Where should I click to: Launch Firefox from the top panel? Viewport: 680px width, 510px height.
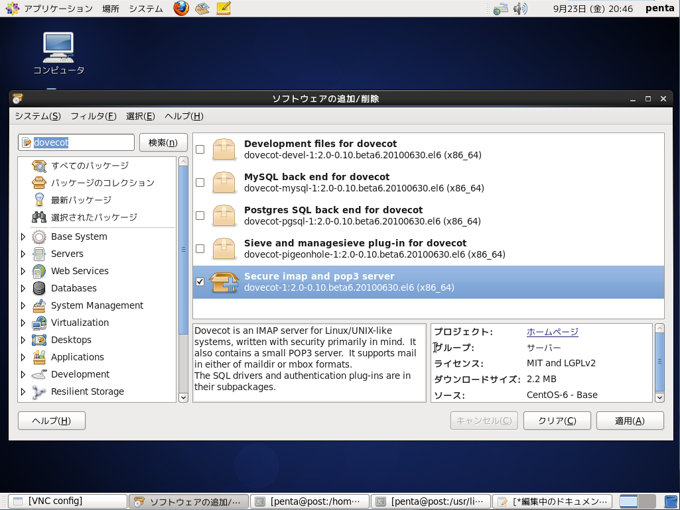coord(181,8)
